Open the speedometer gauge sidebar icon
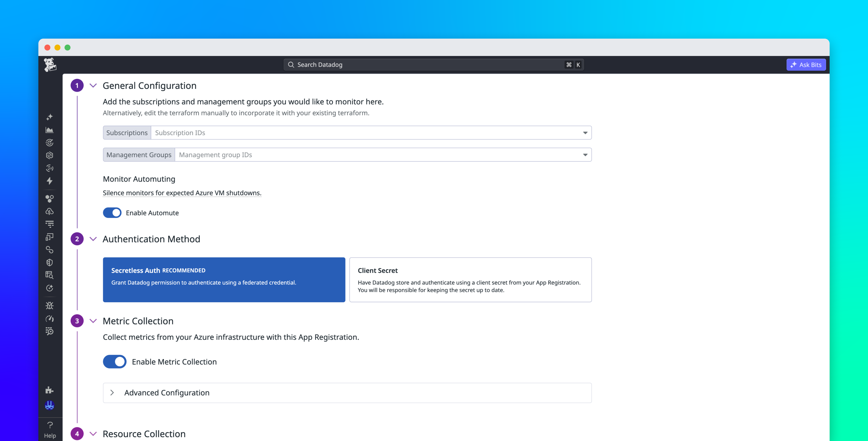Viewport: 868px width, 441px height. coord(50,319)
